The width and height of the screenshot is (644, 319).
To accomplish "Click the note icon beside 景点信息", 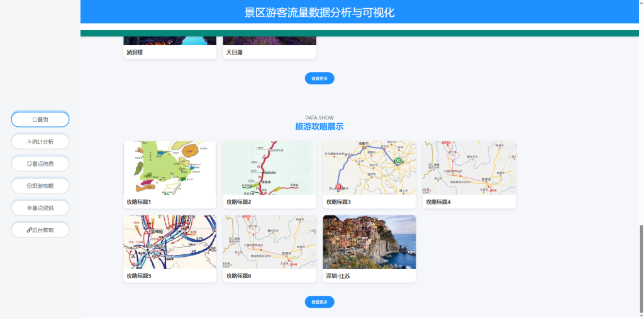I will 29,164.
